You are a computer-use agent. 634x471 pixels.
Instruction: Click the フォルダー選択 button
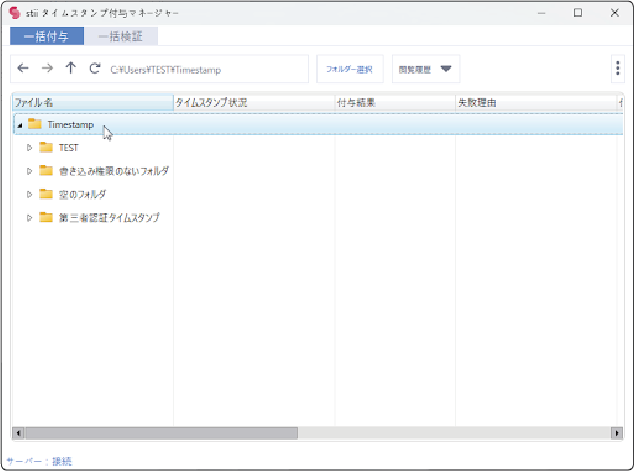click(349, 69)
